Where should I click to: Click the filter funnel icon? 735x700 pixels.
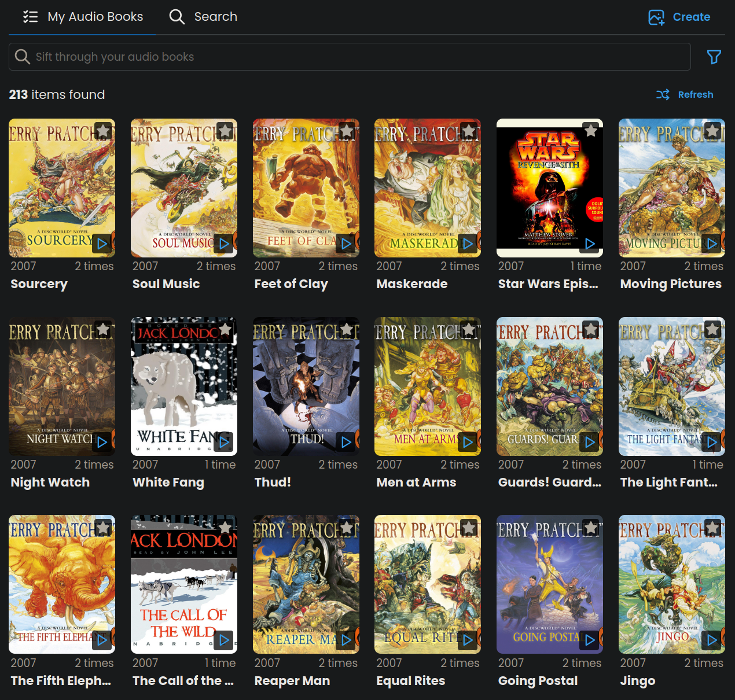point(714,57)
